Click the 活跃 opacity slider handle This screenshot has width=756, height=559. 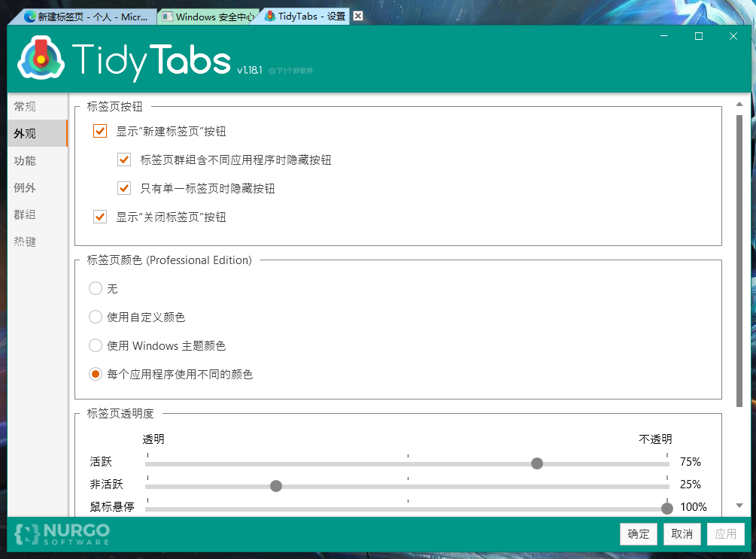click(536, 463)
